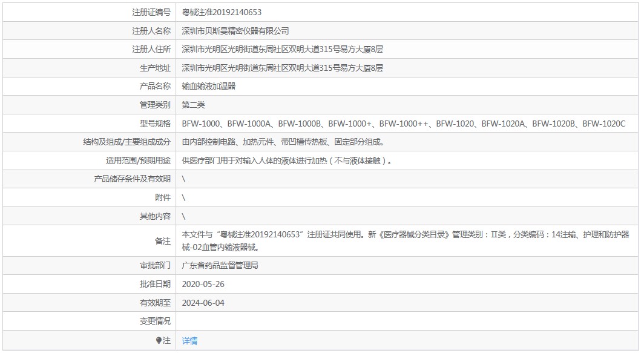Screen dimensions: 644x353
Task: Click the bullet icon beside 注 label
Action: (159, 340)
